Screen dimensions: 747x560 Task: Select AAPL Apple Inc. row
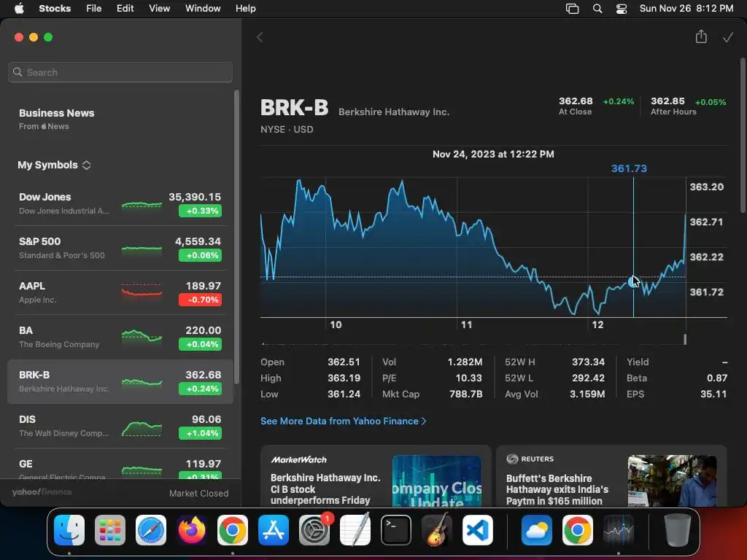tap(120, 292)
